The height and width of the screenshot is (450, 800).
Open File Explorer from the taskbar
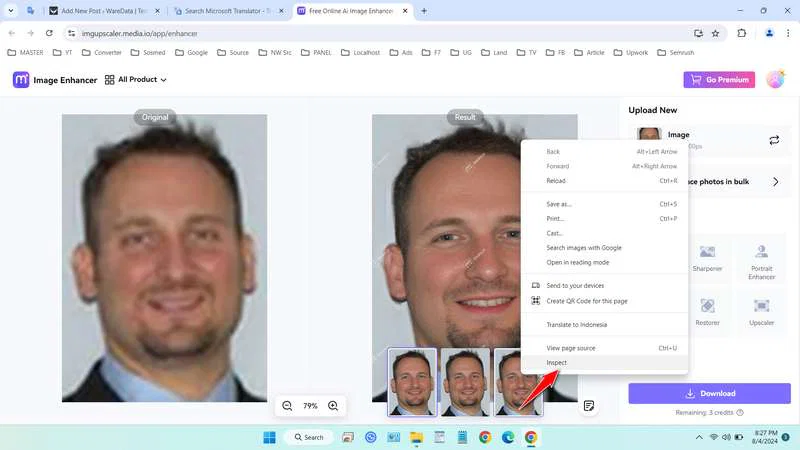point(417,437)
